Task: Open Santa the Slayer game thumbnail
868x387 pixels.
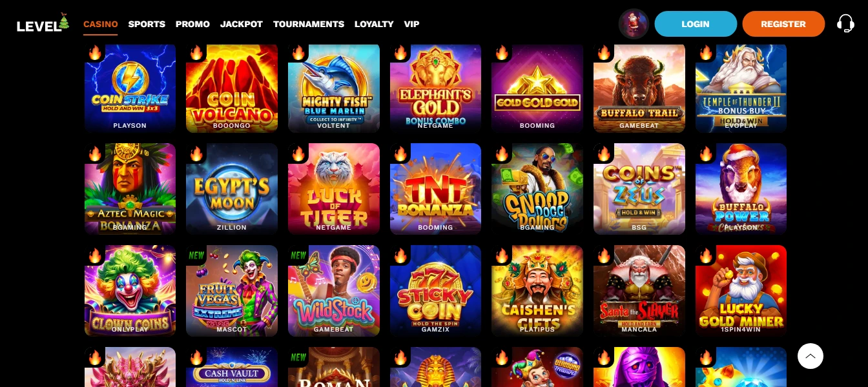Action: [639, 290]
